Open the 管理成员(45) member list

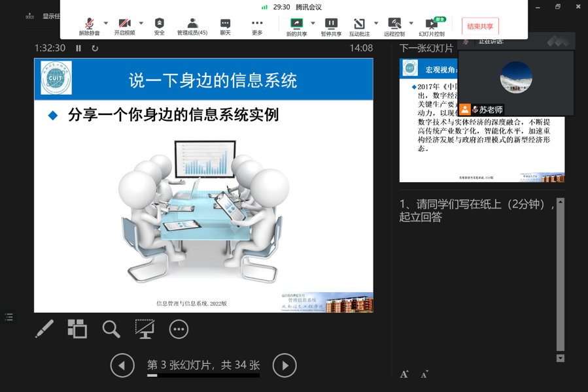[192, 26]
